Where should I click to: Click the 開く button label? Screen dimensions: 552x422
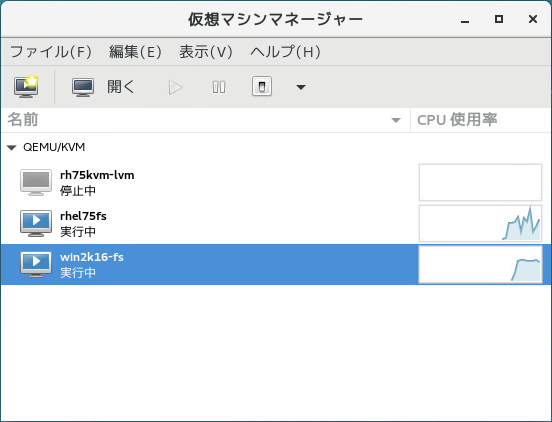121,87
